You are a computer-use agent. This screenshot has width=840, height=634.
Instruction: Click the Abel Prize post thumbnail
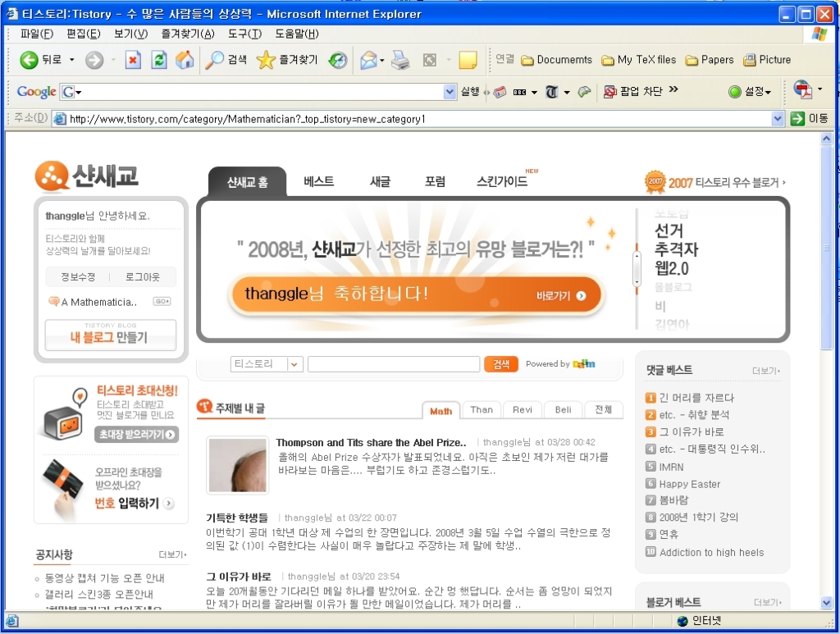237,465
